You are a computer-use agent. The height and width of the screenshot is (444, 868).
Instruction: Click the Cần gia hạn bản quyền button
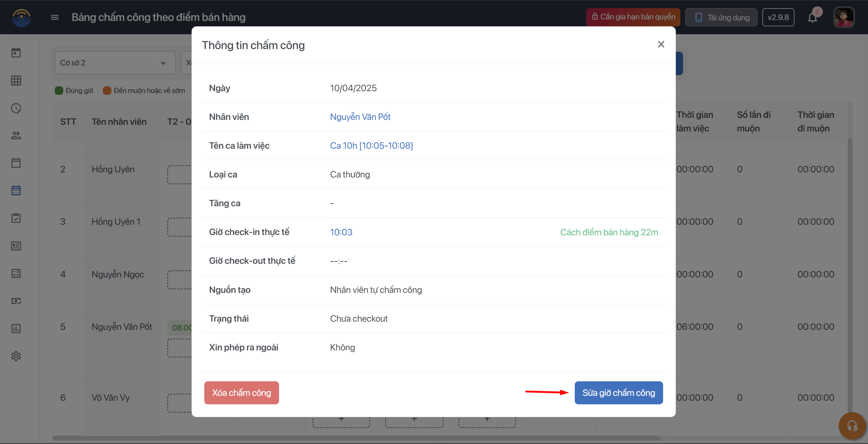click(x=633, y=17)
